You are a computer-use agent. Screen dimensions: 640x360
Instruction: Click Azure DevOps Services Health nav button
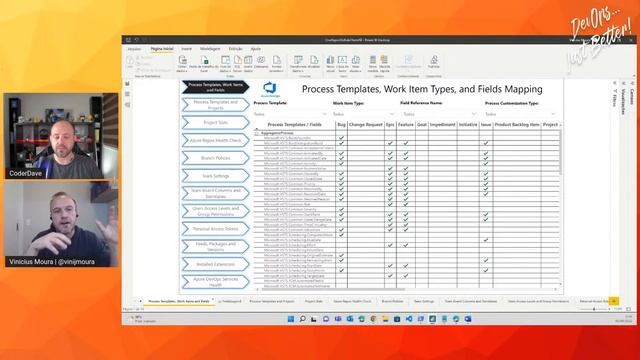click(x=215, y=282)
